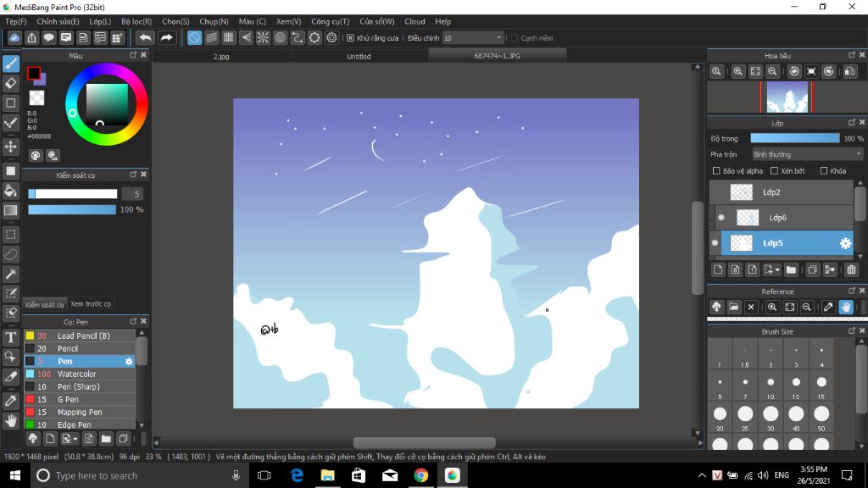Select the G Pen brush
The width and height of the screenshot is (868, 488).
pos(80,400)
